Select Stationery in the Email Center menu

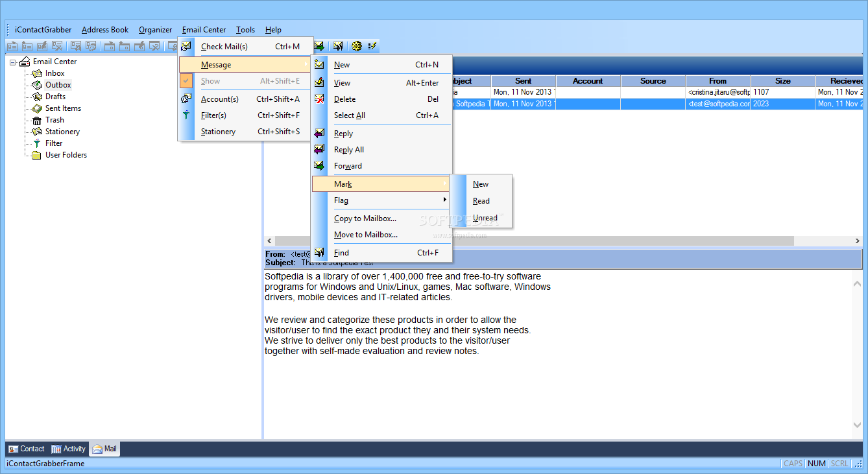pyautogui.click(x=245, y=132)
